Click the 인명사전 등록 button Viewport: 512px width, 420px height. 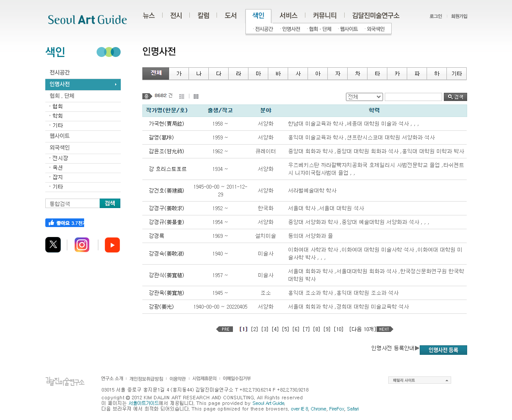pyautogui.click(x=443, y=350)
